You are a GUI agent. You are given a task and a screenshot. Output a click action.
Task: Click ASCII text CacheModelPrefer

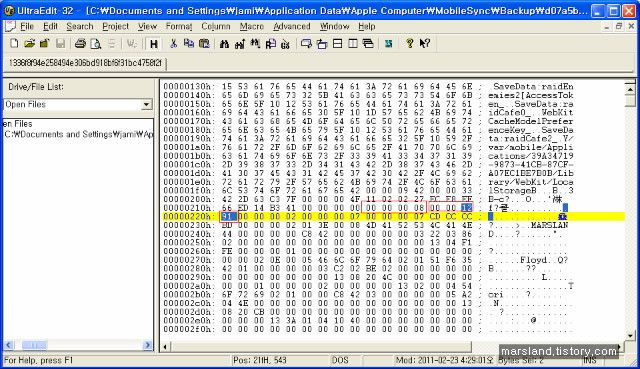pyautogui.click(x=530, y=121)
